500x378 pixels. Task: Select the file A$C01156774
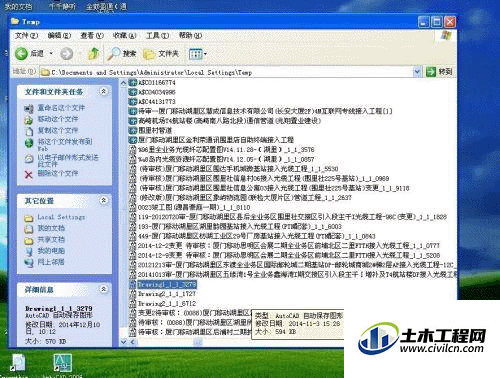[x=157, y=82]
